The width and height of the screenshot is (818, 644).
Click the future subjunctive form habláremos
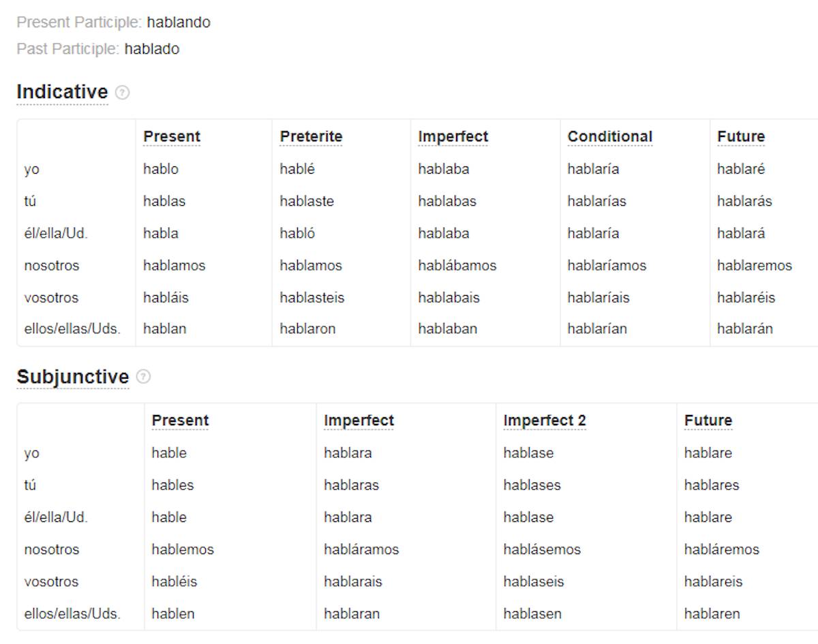[x=721, y=550]
